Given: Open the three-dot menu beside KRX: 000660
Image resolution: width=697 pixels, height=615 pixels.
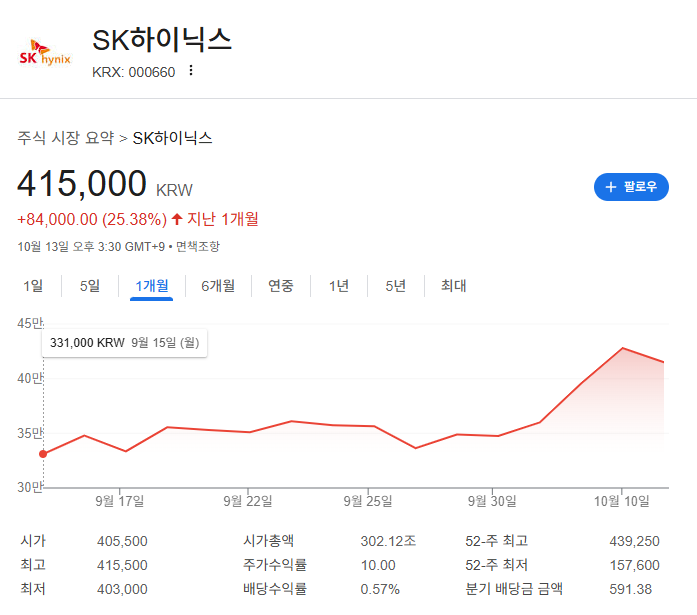Looking at the screenshot, I should point(191,70).
